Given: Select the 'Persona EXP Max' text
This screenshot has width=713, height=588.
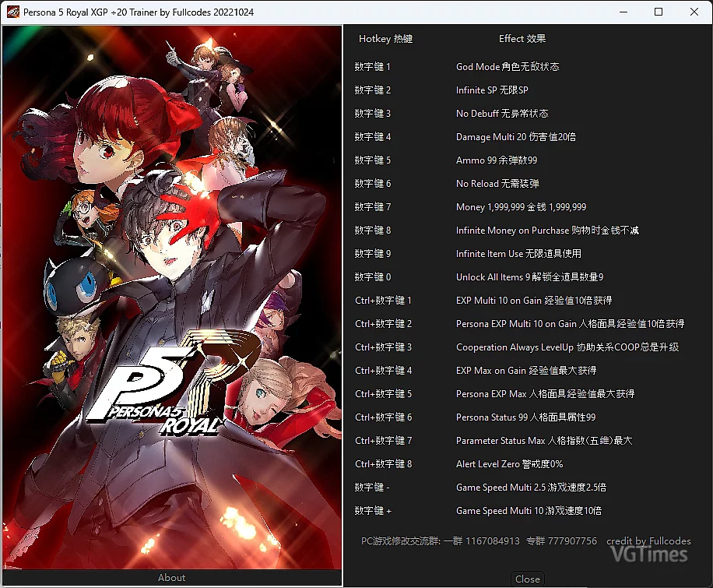Looking at the screenshot, I should [545, 393].
